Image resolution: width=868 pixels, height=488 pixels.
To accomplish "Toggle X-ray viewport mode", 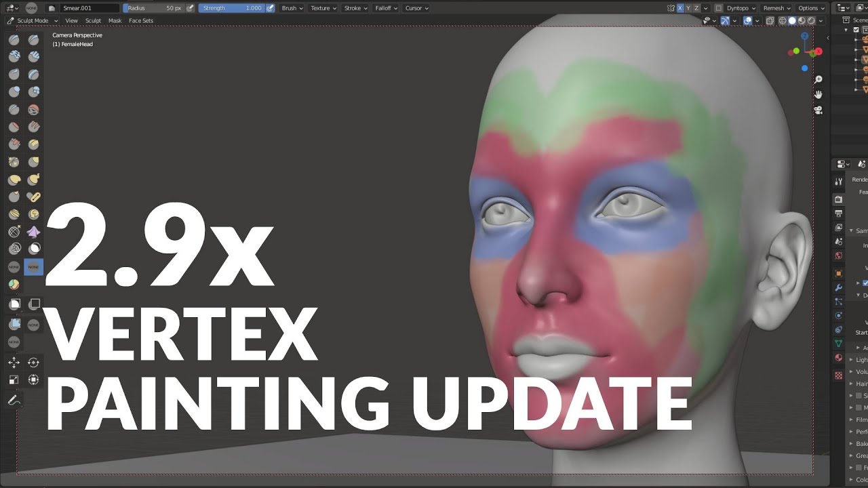I will click(770, 21).
